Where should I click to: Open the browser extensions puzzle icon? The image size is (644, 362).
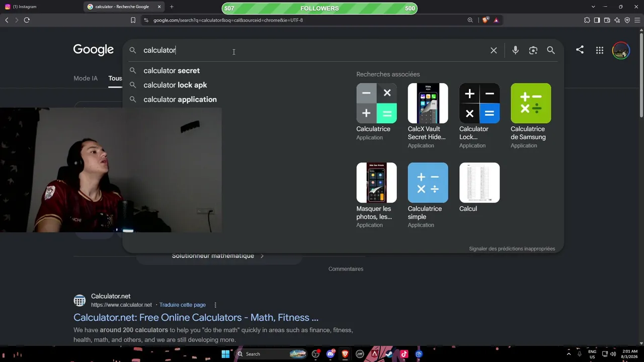point(587,20)
